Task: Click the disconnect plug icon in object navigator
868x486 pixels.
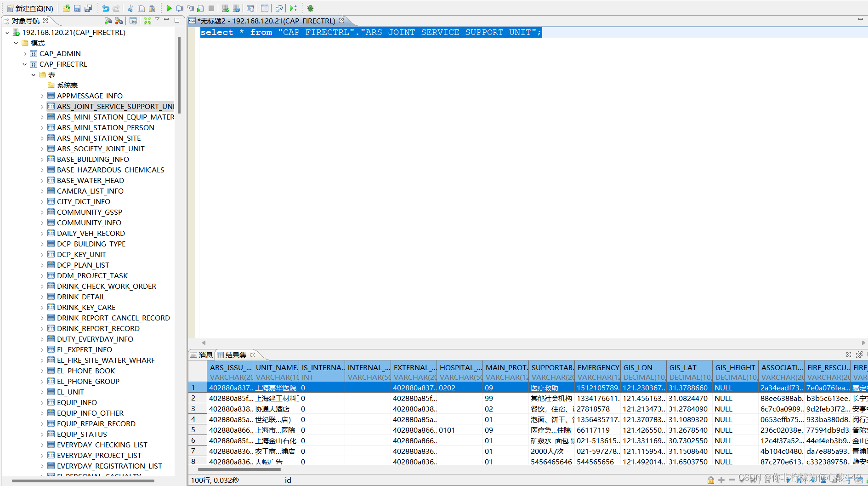Action: click(119, 21)
